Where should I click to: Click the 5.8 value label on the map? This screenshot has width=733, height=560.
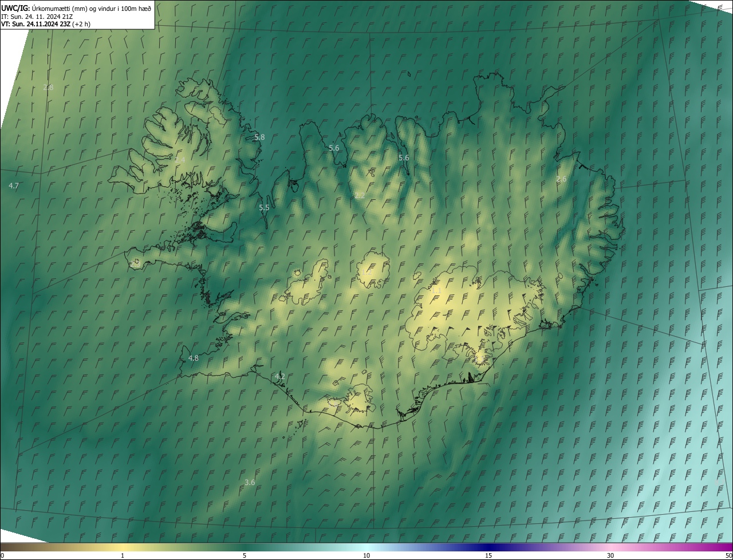coord(259,137)
